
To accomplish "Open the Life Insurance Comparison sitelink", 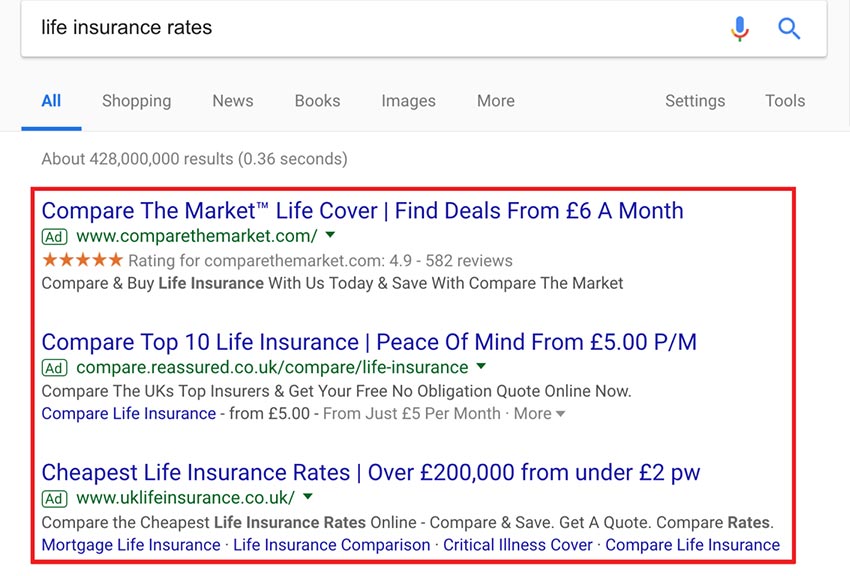I will [332, 545].
